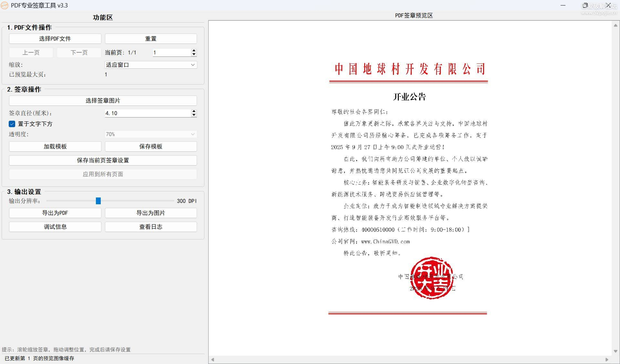This screenshot has width=620, height=364.
Task: Click 选择PDF文件 button
Action: coord(55,39)
